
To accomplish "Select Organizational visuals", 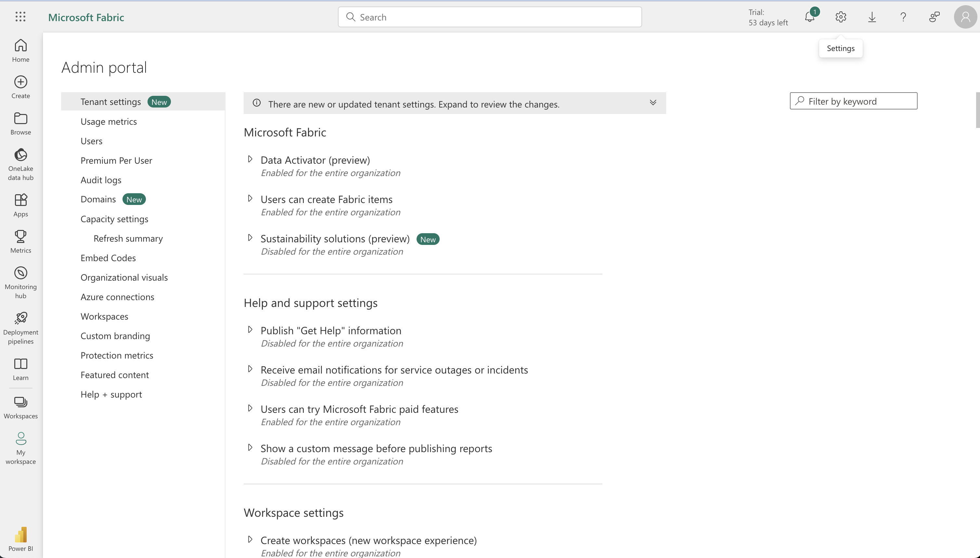I will point(124,277).
